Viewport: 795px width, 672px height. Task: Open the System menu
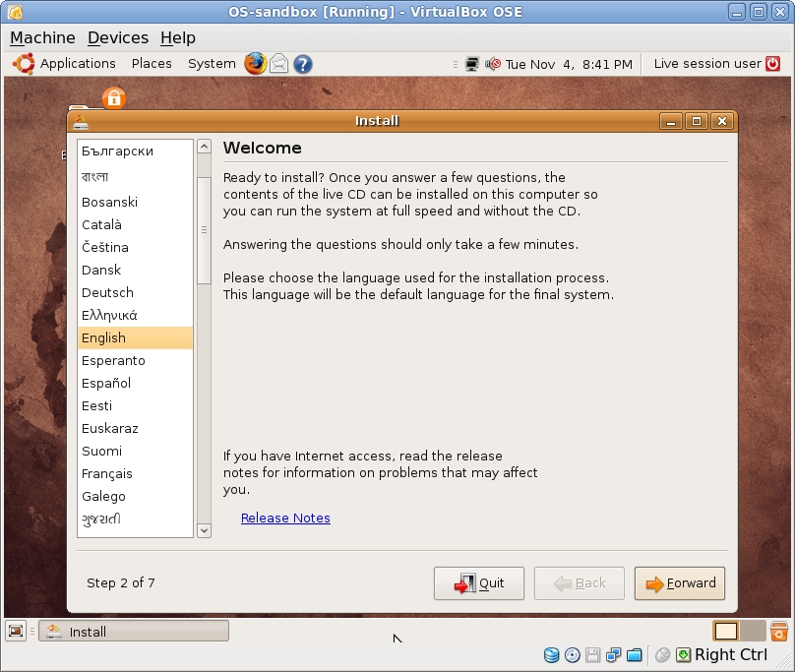tap(212, 63)
